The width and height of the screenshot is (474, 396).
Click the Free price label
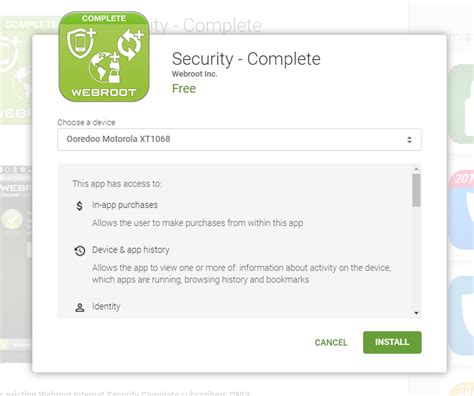(x=184, y=89)
